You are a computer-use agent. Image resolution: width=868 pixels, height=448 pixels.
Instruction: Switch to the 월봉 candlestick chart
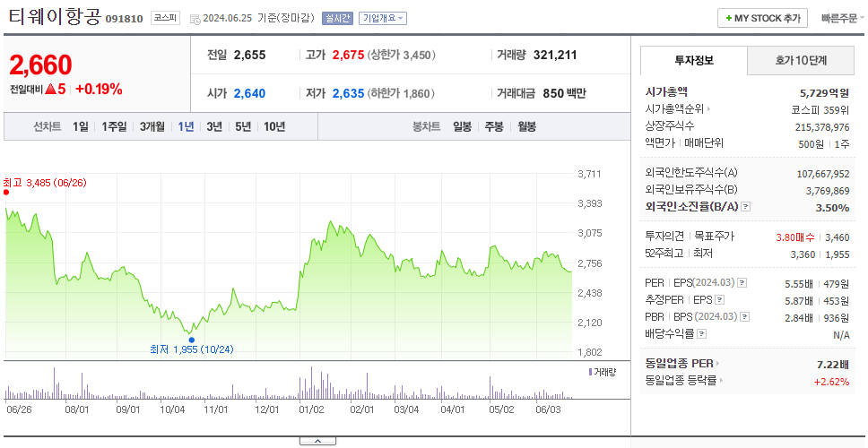pos(527,127)
